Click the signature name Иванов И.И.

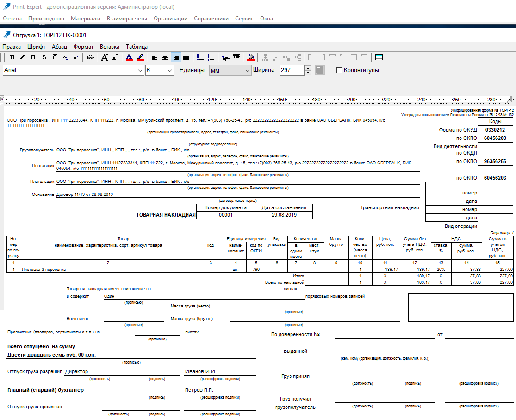coord(201,371)
